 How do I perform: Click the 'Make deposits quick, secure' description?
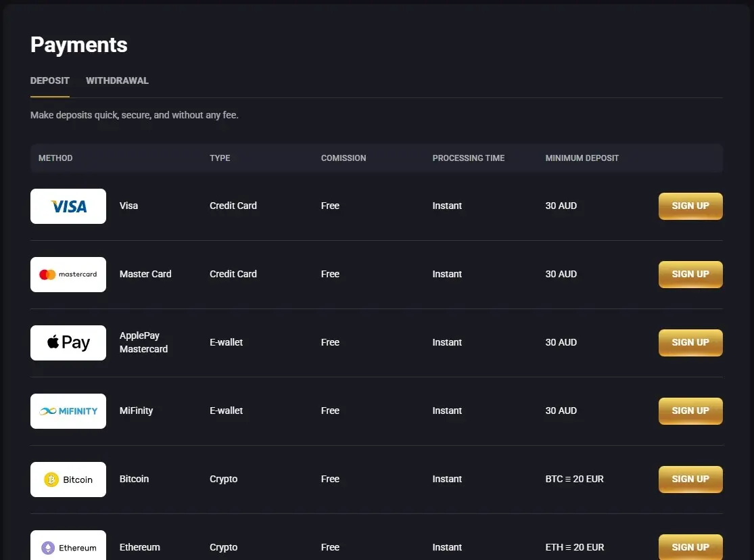point(134,115)
